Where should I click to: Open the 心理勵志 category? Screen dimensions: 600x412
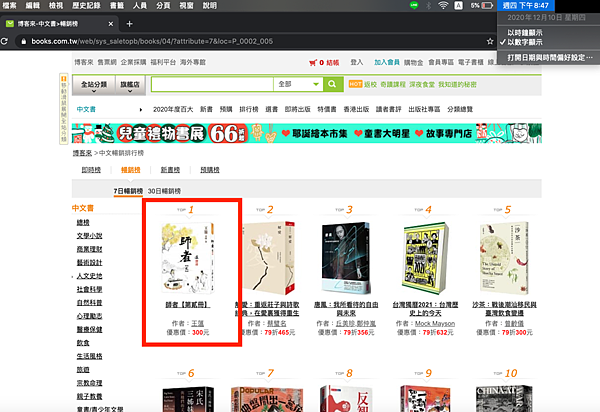tap(90, 316)
